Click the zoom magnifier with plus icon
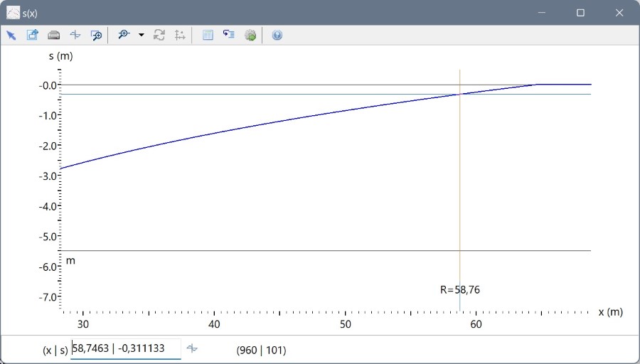The width and height of the screenshot is (640, 364). (124, 35)
